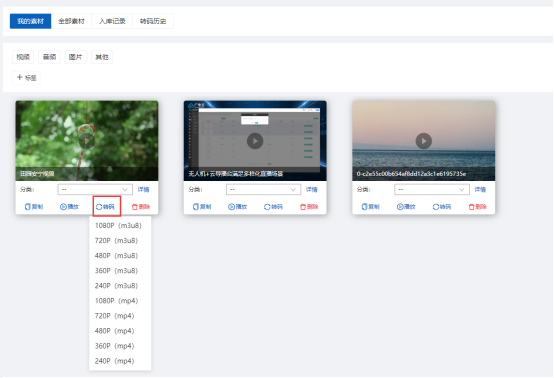Filter materials by 其他

click(102, 57)
